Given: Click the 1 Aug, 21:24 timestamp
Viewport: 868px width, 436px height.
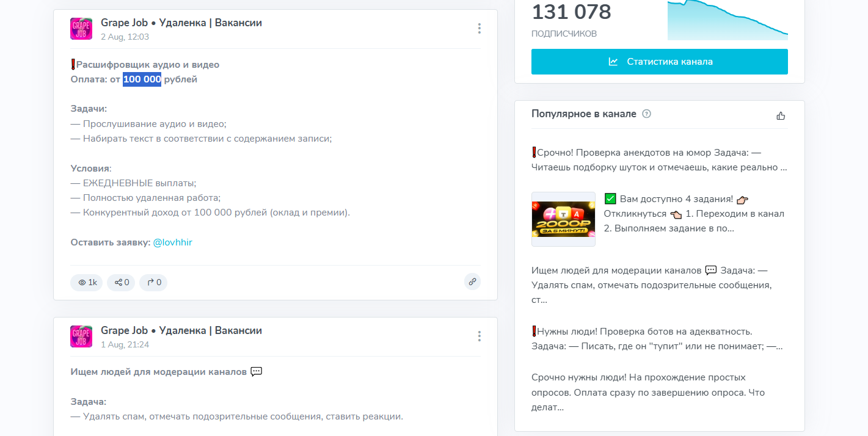Looking at the screenshot, I should click(x=125, y=344).
